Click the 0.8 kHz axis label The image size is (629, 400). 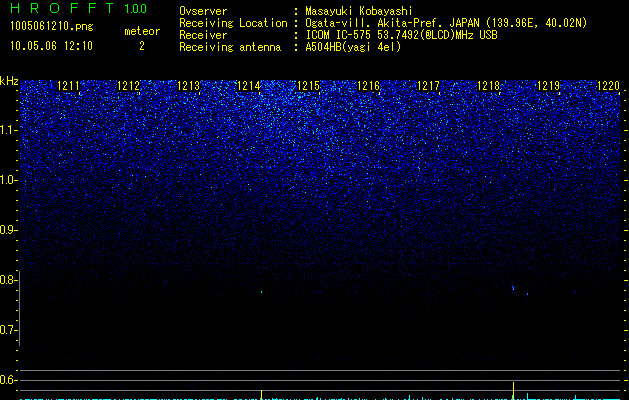[8, 280]
